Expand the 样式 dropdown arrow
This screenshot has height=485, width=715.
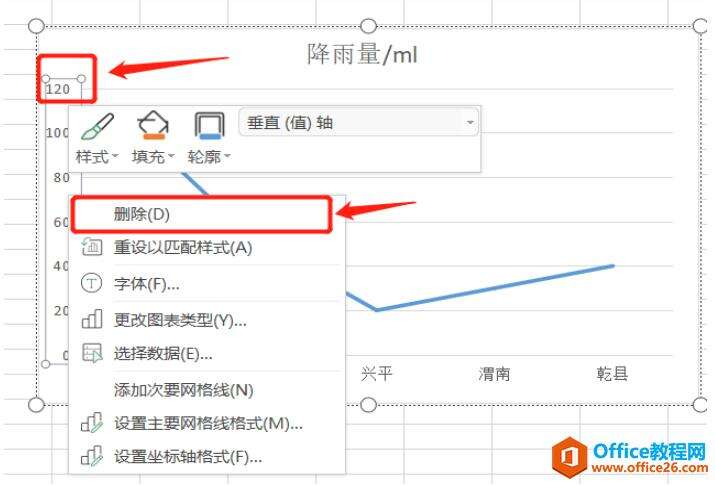114,156
